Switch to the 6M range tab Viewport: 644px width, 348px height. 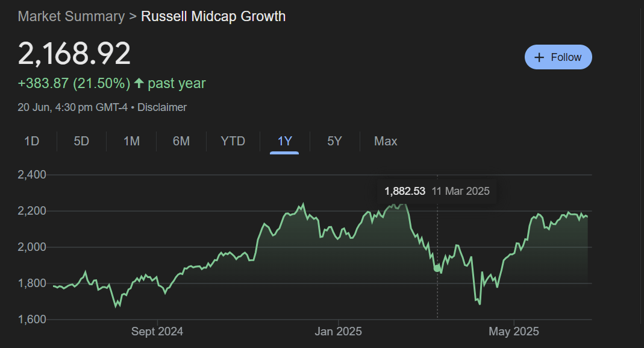[x=181, y=141]
